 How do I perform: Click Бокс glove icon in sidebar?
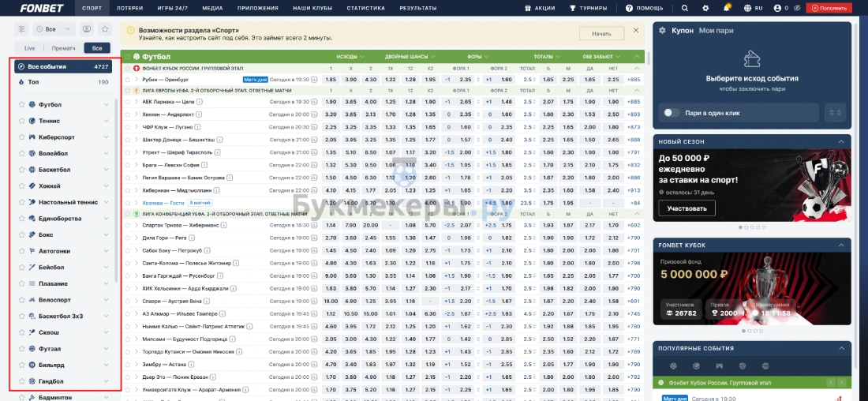(32, 235)
